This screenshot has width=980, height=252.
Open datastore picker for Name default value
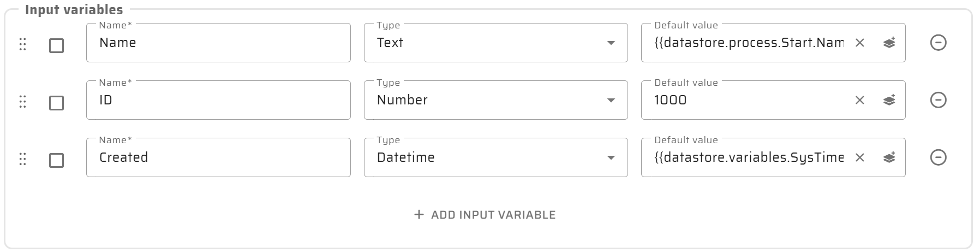(x=889, y=43)
